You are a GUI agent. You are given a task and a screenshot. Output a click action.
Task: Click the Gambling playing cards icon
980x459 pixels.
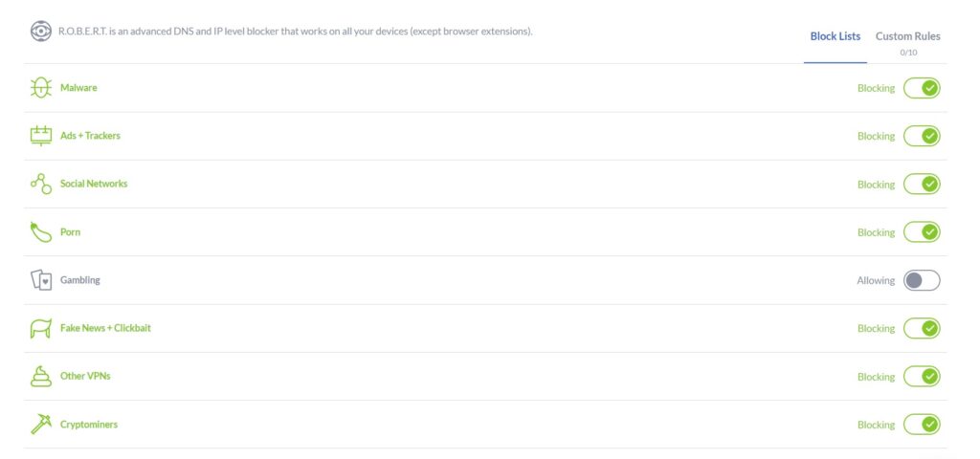coord(40,280)
